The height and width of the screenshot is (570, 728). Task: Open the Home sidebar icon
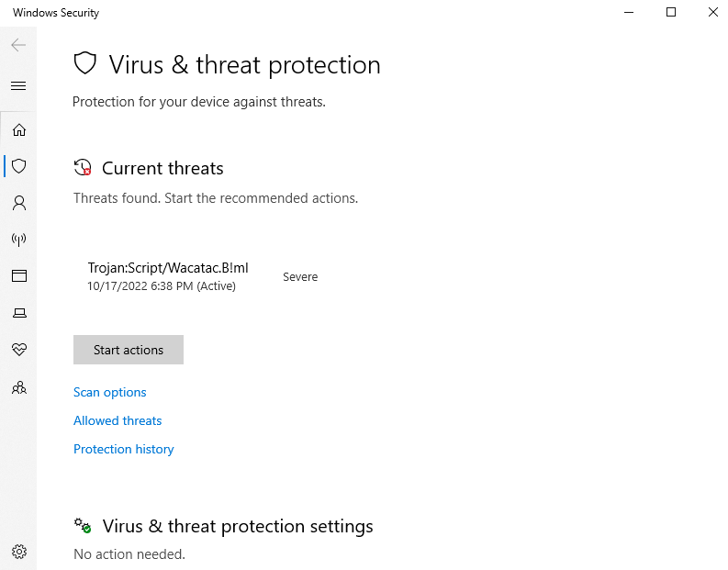19,129
